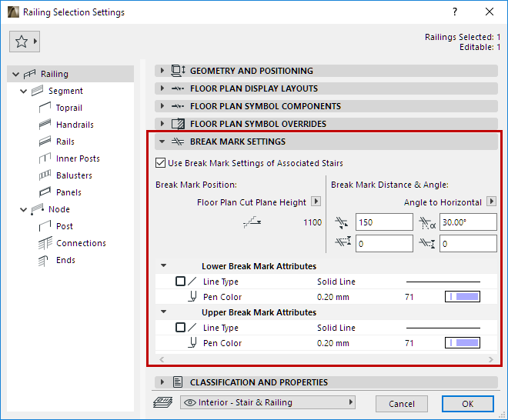Select Ends in the tree
The height and width of the screenshot is (420, 508).
[x=65, y=260]
